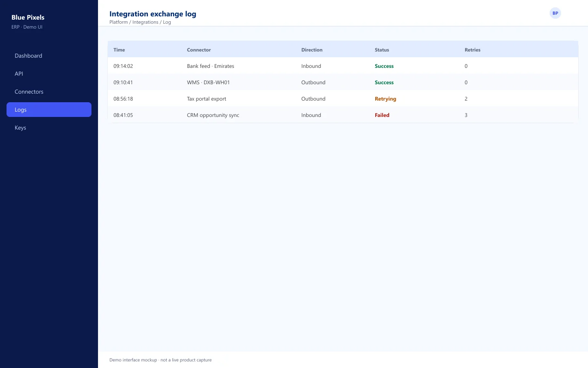Click retries count 2 for Tax portal
Screen dimensions: 588x368
(466, 99)
